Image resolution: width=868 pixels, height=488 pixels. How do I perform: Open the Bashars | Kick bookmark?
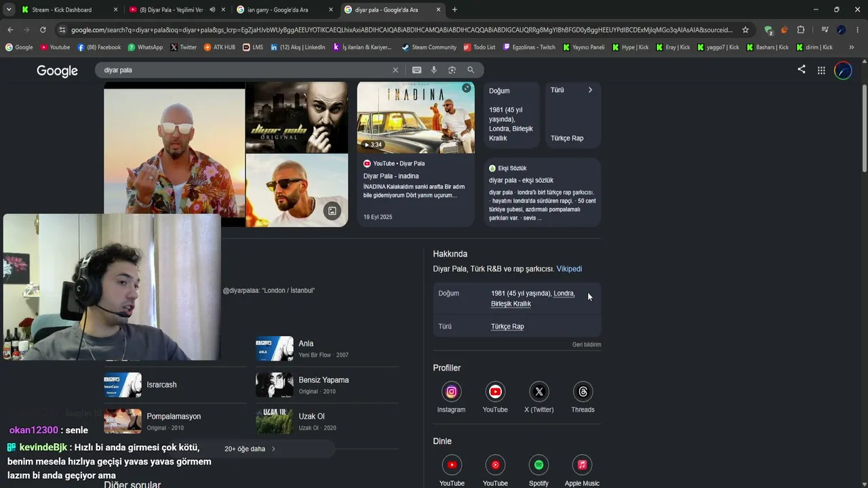point(768,47)
